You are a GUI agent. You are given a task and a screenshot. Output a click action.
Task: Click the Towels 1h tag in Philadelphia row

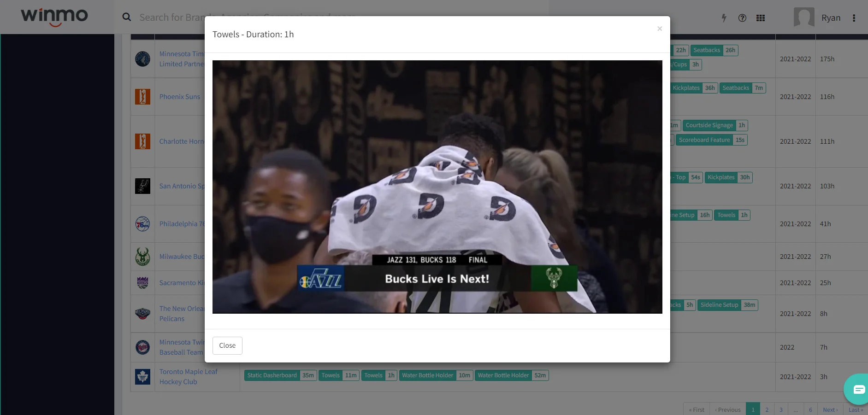(x=732, y=215)
